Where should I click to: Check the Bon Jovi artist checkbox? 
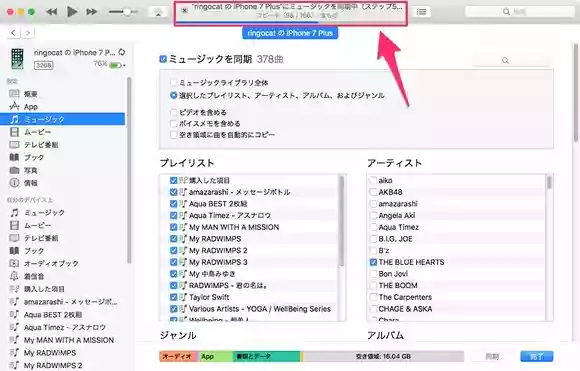373,274
